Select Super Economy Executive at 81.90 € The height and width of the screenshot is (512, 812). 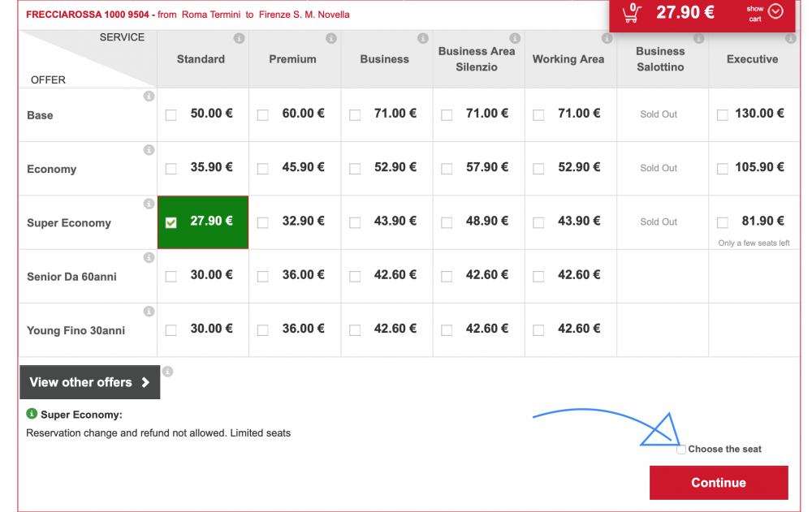(723, 222)
